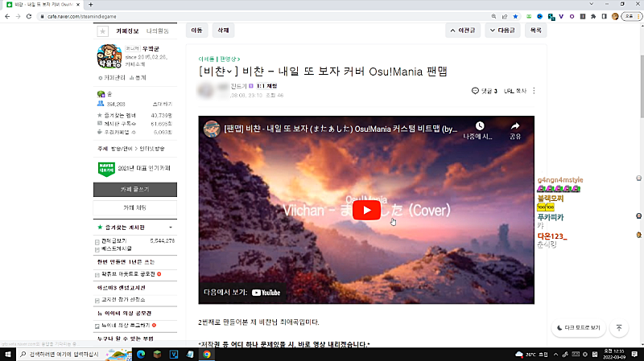Click the 삭제 button above the post
644x361 pixels.
click(x=223, y=31)
